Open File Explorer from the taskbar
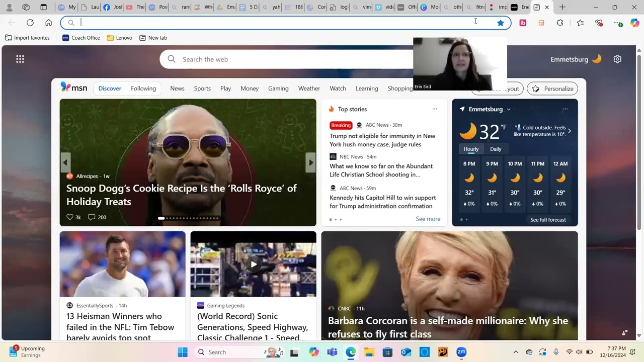Image resolution: width=644 pixels, height=362 pixels. click(369, 352)
